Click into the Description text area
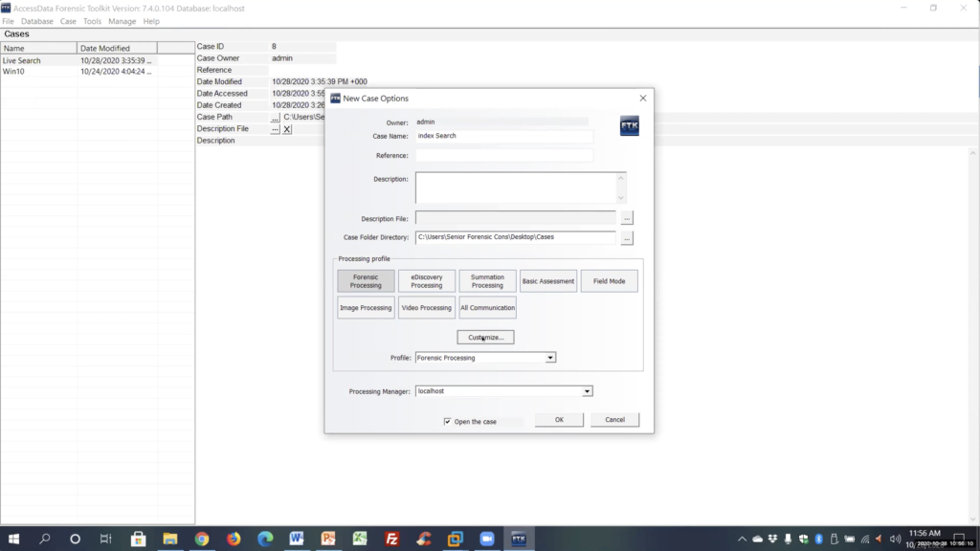980x551 pixels. click(x=516, y=187)
